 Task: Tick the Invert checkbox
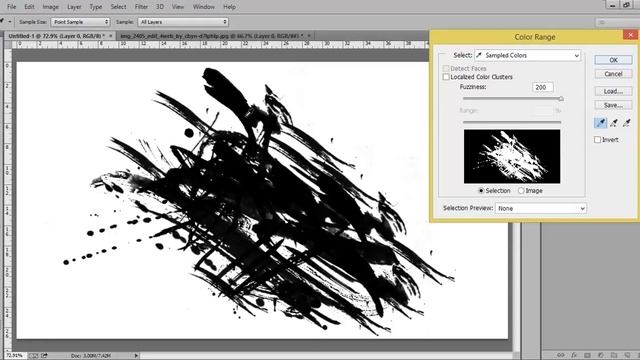click(598, 140)
